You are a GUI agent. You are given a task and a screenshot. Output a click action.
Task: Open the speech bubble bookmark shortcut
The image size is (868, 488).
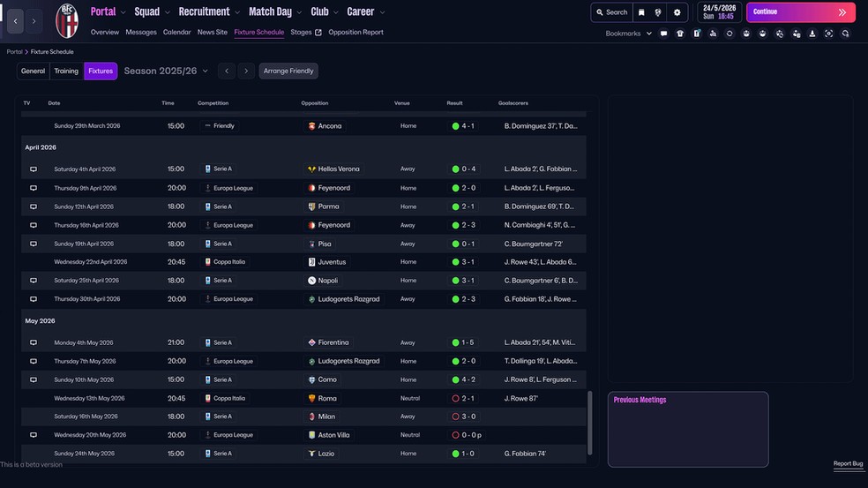[663, 34]
